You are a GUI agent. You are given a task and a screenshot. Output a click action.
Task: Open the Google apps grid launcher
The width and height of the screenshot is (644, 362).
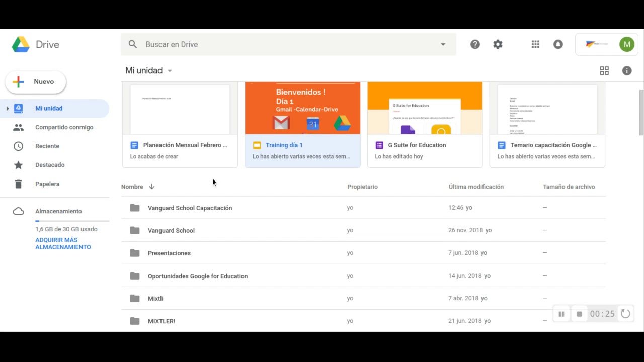pos(535,44)
